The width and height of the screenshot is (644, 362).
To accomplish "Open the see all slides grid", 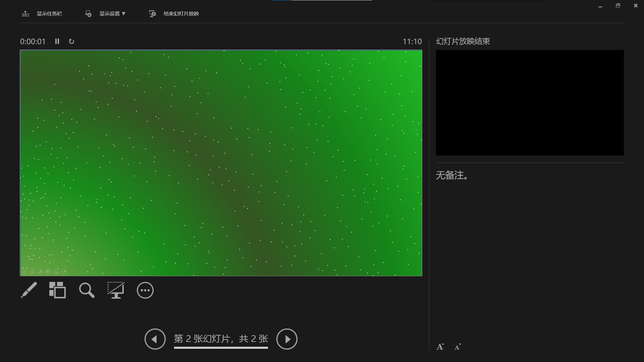I will [57, 290].
